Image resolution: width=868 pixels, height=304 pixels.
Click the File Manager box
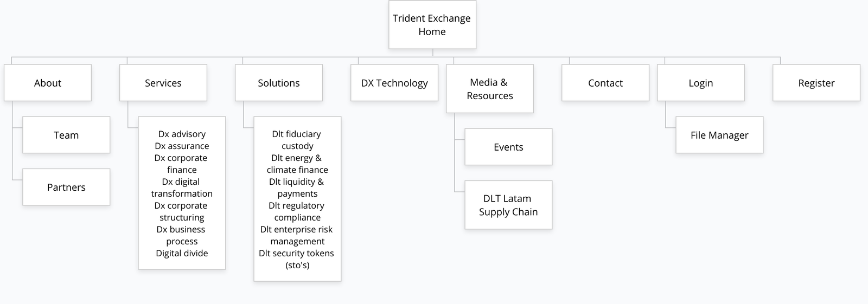click(719, 135)
